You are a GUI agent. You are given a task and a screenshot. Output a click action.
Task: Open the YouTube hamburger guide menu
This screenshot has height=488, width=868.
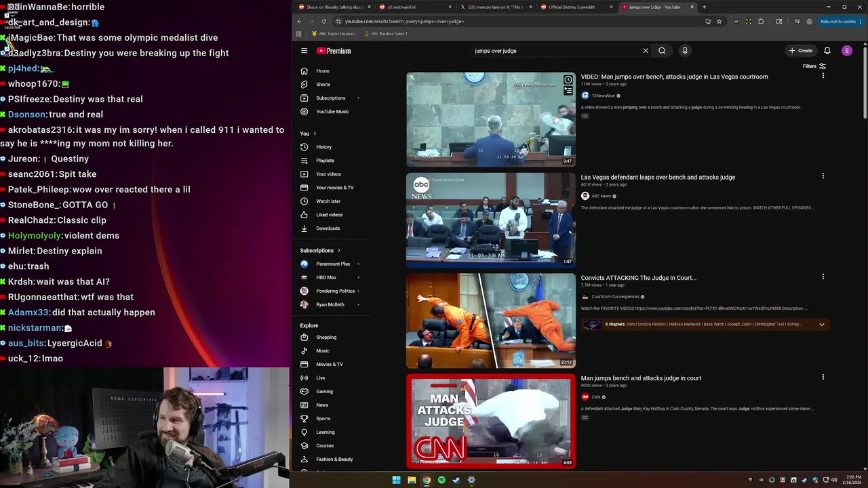304,51
